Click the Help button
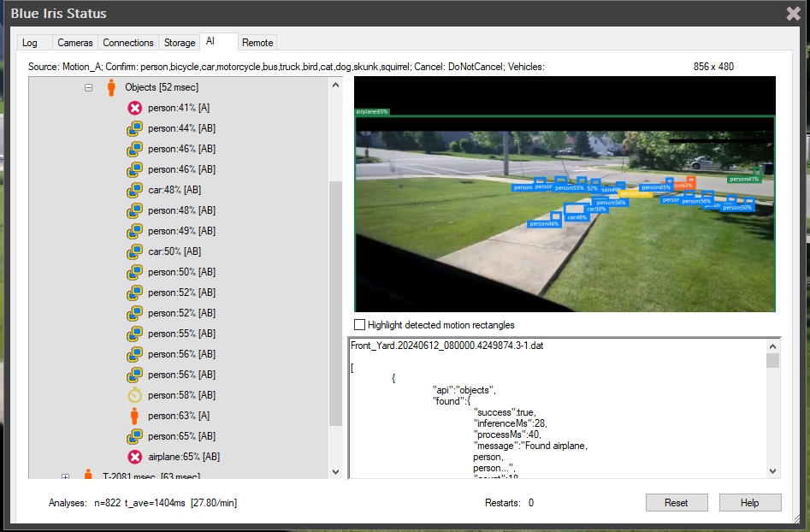This screenshot has width=810, height=532. (x=750, y=503)
